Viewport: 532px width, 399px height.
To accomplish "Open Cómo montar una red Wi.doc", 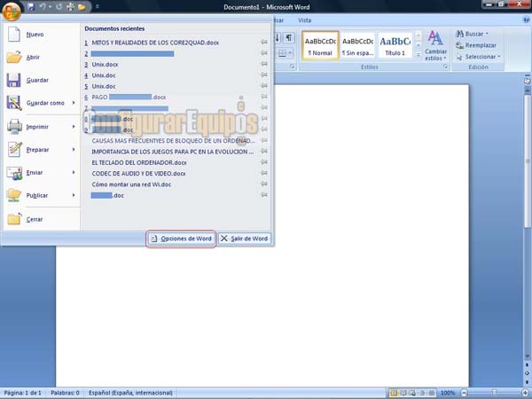I will [x=131, y=184].
